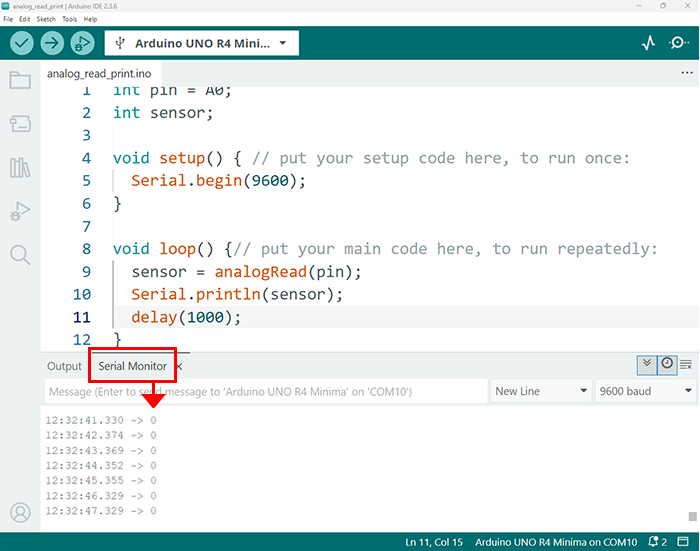Open the Search sidebar icon
This screenshot has height=551, width=700.
pyautogui.click(x=20, y=255)
